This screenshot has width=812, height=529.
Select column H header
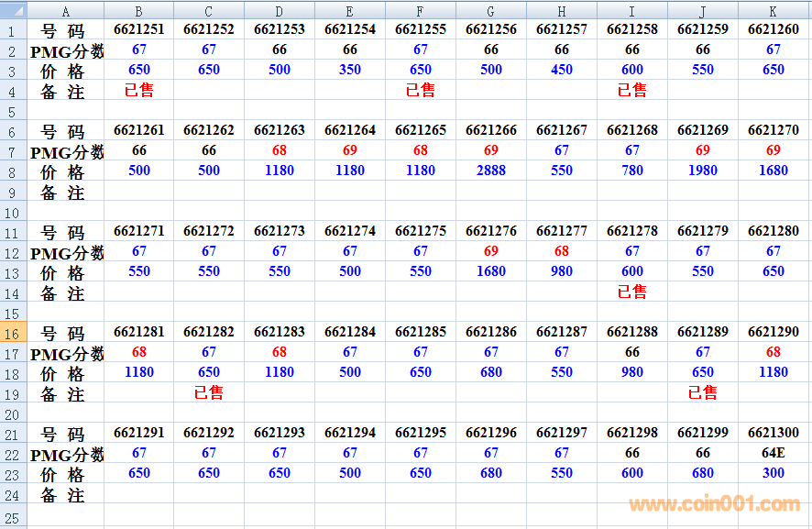point(561,11)
